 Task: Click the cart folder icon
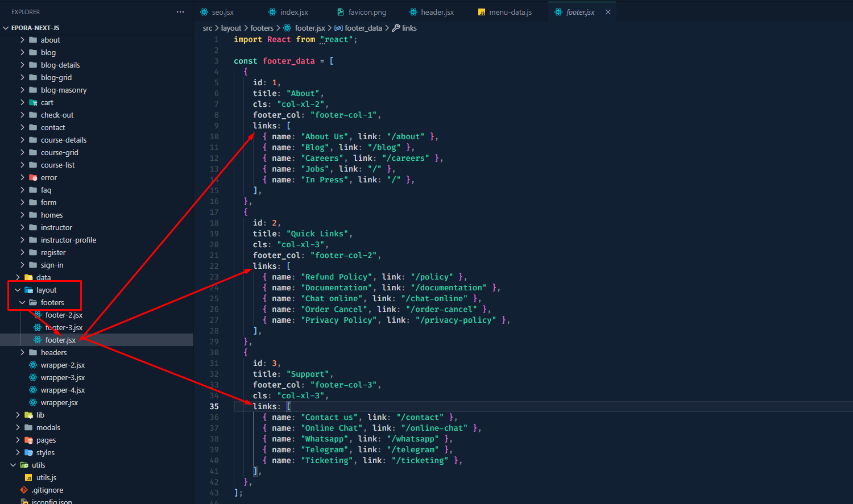34,103
